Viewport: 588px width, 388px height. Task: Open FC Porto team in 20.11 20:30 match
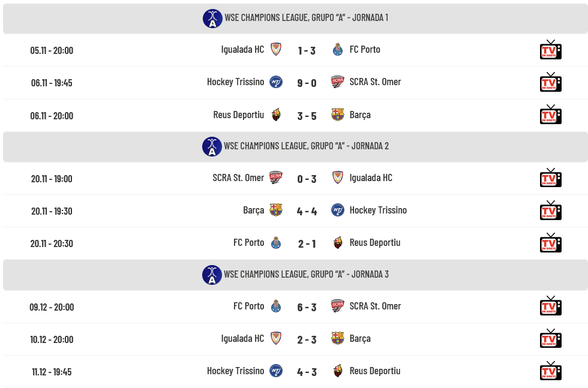click(248, 243)
